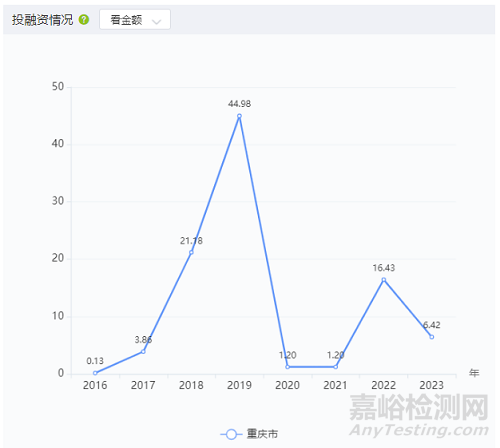This screenshot has width=500, height=448.
Task: Click the 2021 data point marker
Action: (x=336, y=367)
